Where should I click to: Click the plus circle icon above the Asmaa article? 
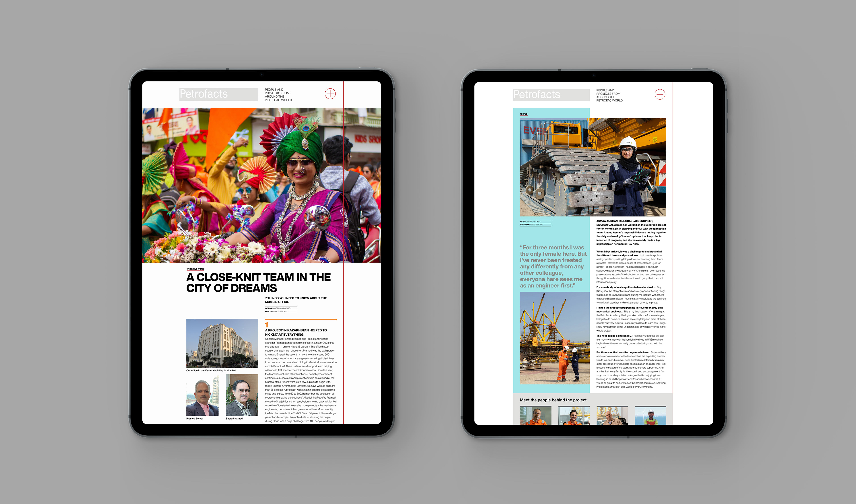660,95
